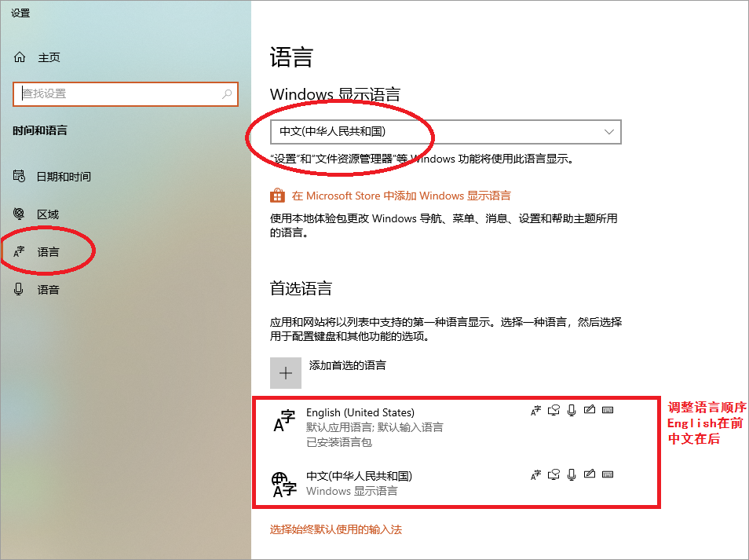Click the chevron arrow of the display language combo box
The width and height of the screenshot is (749, 560).
point(608,132)
